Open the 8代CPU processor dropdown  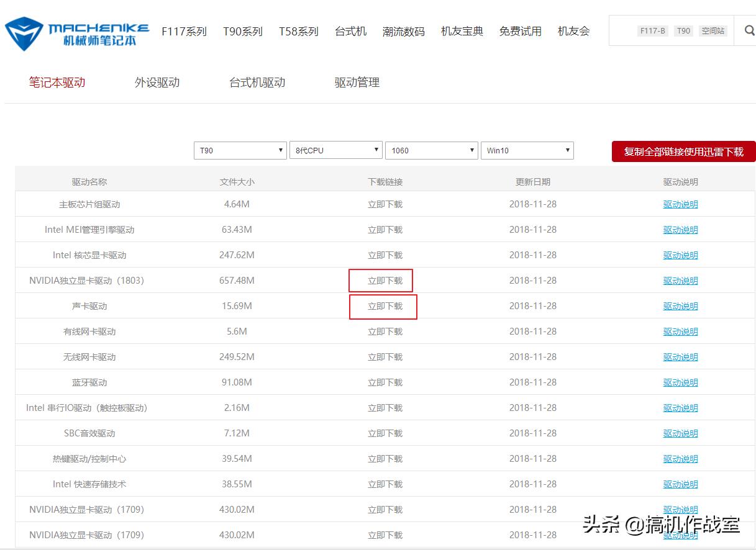click(335, 150)
